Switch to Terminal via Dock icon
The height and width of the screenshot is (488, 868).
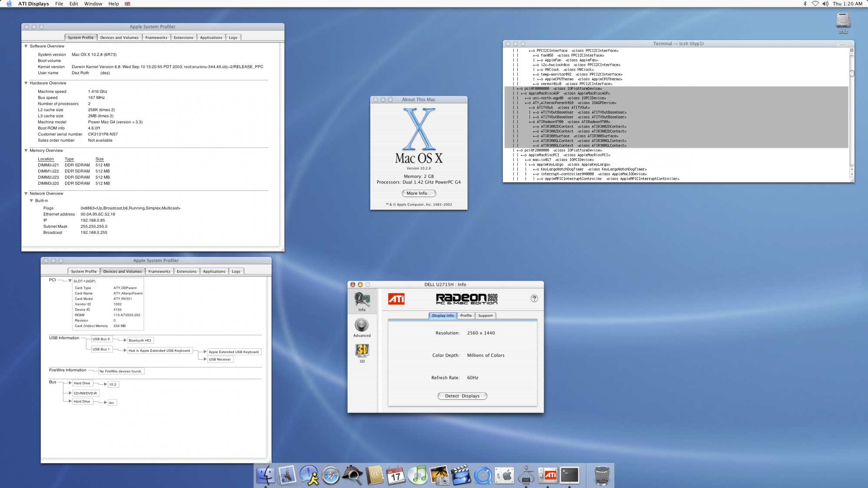coord(570,475)
